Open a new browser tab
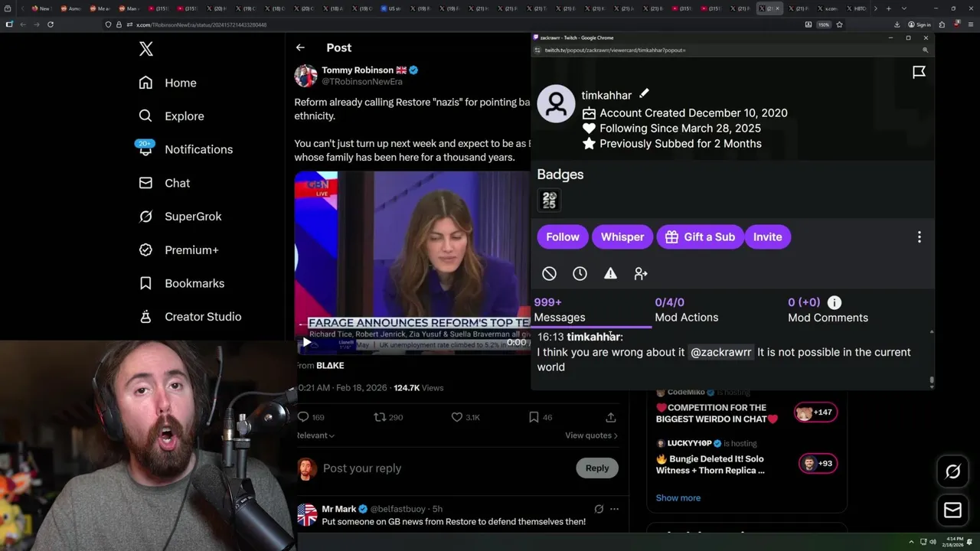Screen dimensions: 980x551 pyautogui.click(x=888, y=8)
